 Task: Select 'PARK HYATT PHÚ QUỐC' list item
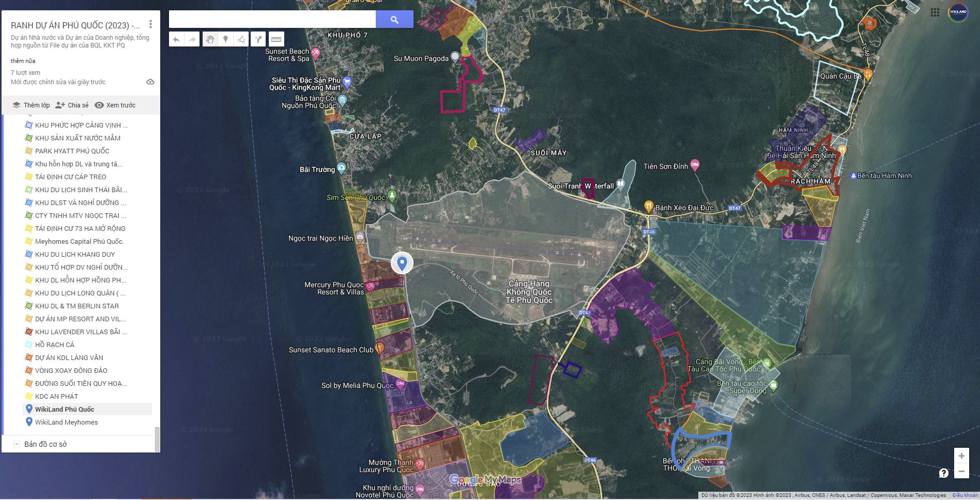(72, 151)
